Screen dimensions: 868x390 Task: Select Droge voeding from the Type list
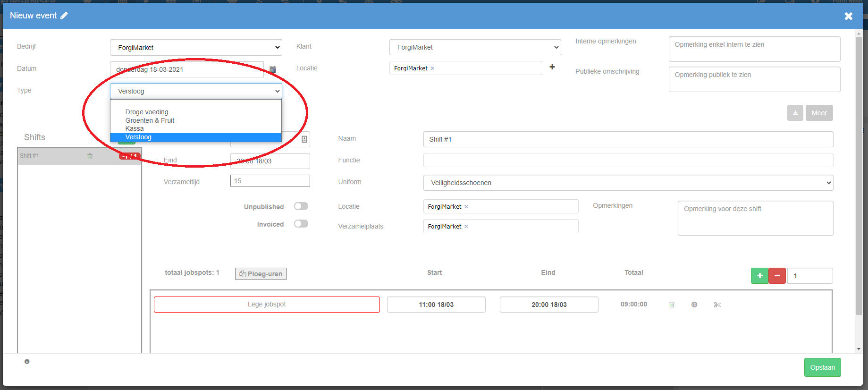coord(147,112)
